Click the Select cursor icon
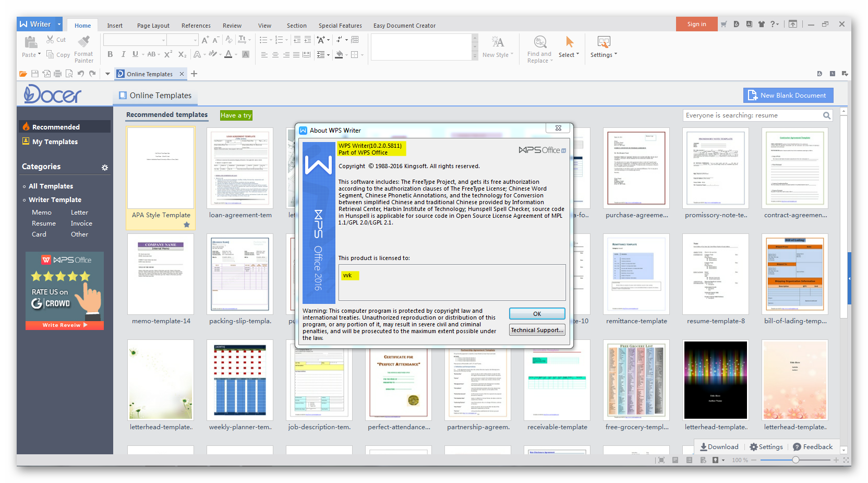 click(x=569, y=42)
